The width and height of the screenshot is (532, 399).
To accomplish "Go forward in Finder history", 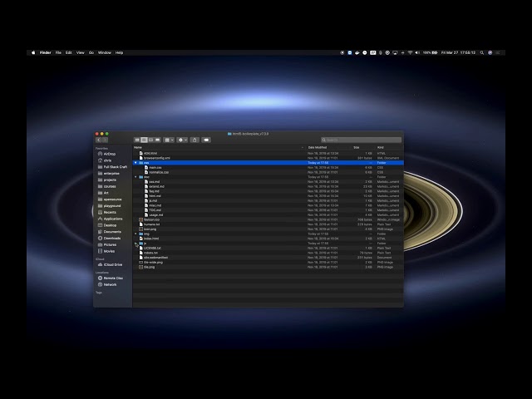I will point(105,140).
